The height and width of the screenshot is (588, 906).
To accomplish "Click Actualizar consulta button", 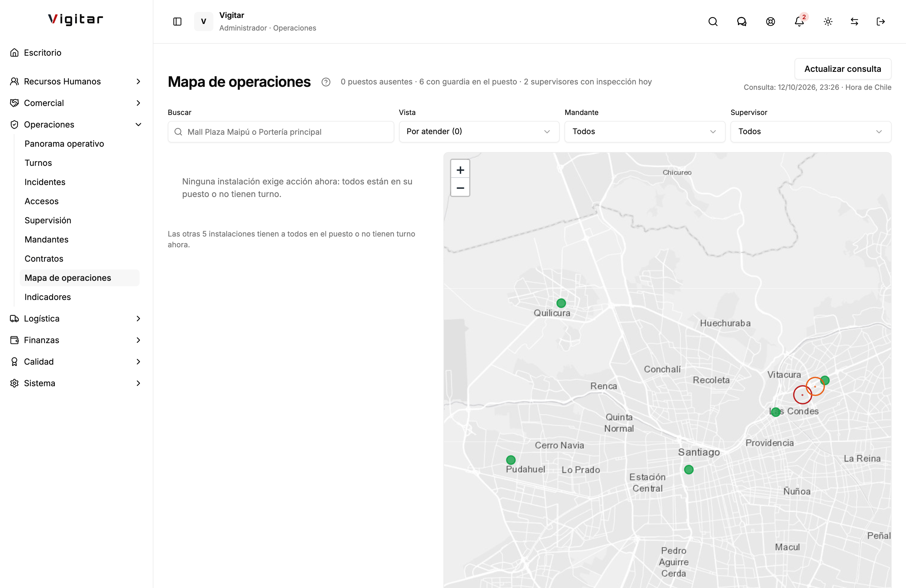I will 843,69.
